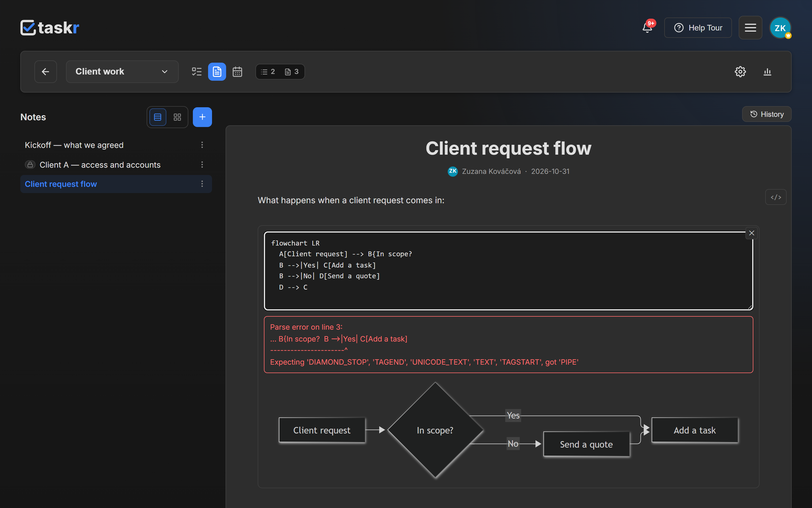Click the lock icon on Client A note
Screen dimensions: 812x508
click(x=30, y=165)
